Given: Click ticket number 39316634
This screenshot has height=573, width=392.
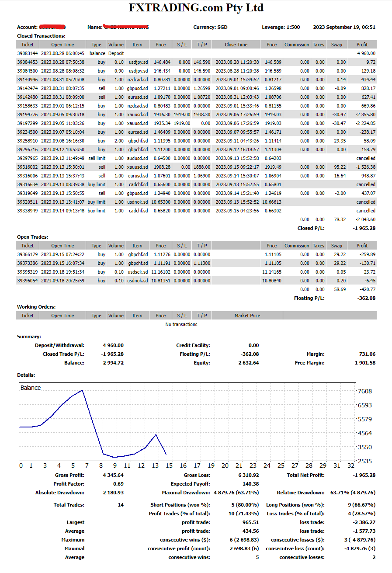Looking at the screenshot, I should point(27,184).
